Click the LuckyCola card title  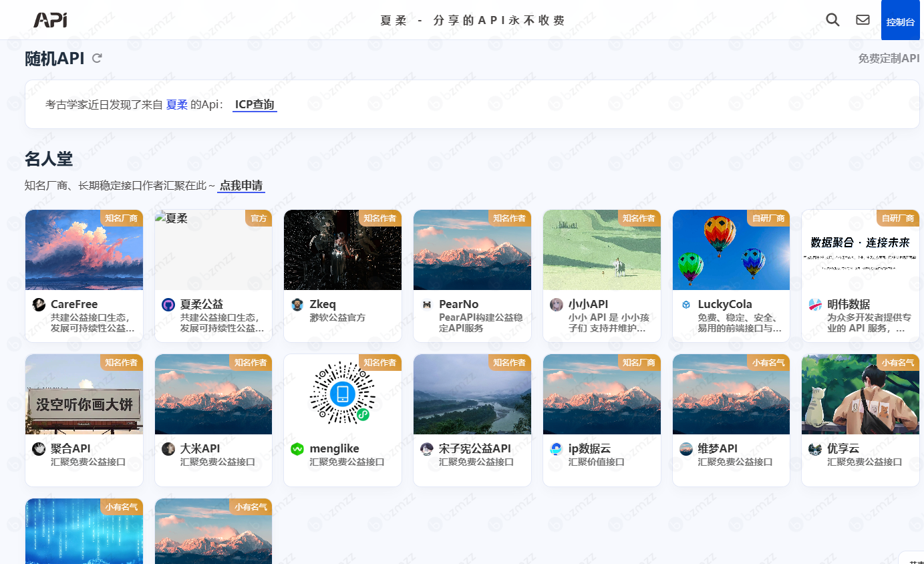[725, 304]
